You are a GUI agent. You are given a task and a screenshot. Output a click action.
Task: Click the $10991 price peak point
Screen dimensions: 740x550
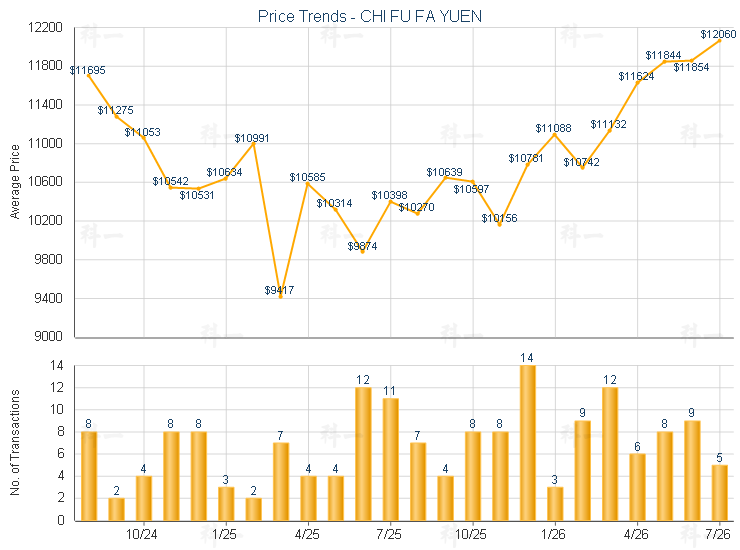[x=253, y=144]
